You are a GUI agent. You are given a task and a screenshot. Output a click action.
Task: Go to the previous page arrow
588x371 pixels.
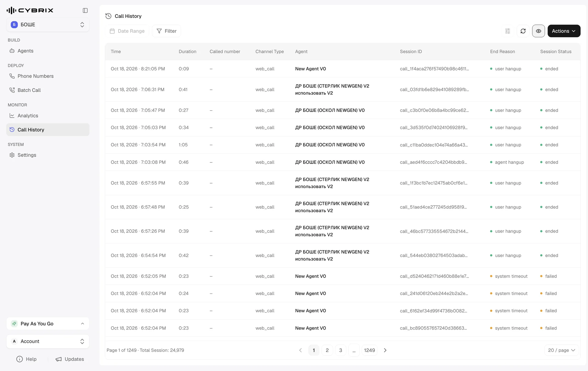(300, 350)
